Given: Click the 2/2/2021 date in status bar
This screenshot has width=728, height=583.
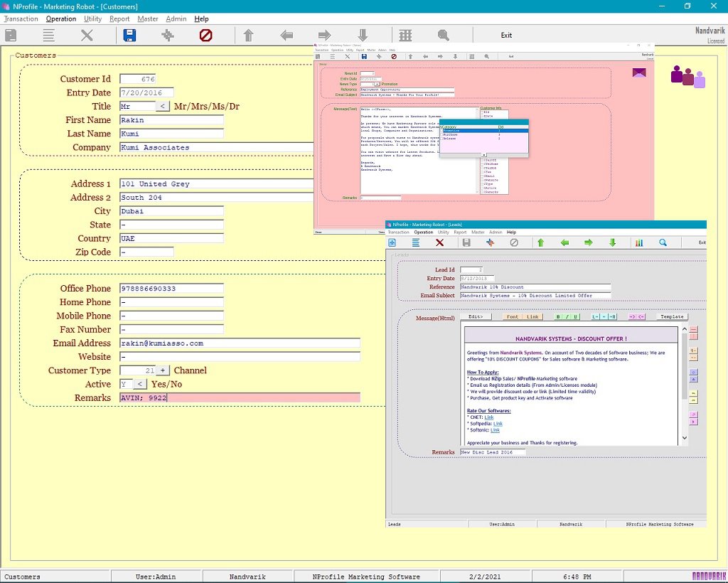Looking at the screenshot, I should pyautogui.click(x=485, y=577).
